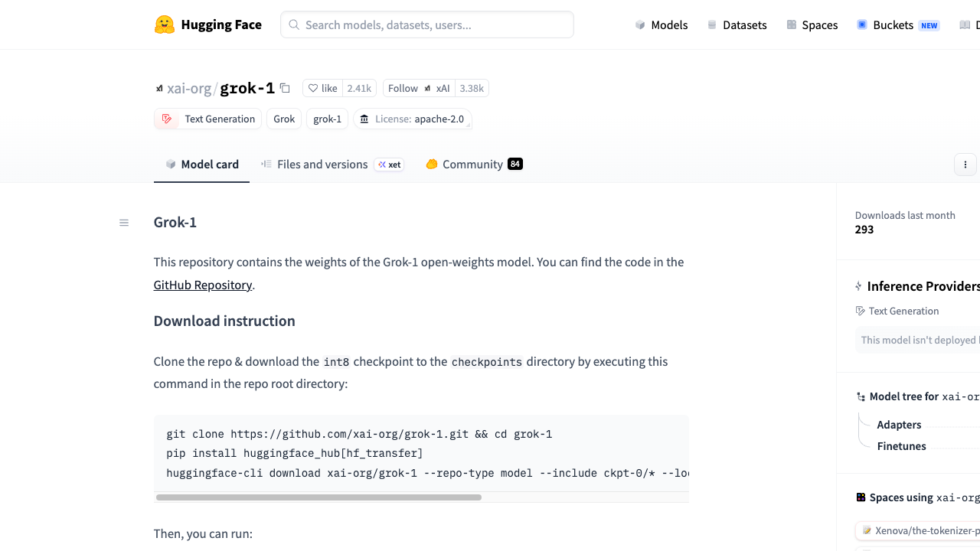Click the heart like button
The image size is (980, 551).
click(x=322, y=88)
